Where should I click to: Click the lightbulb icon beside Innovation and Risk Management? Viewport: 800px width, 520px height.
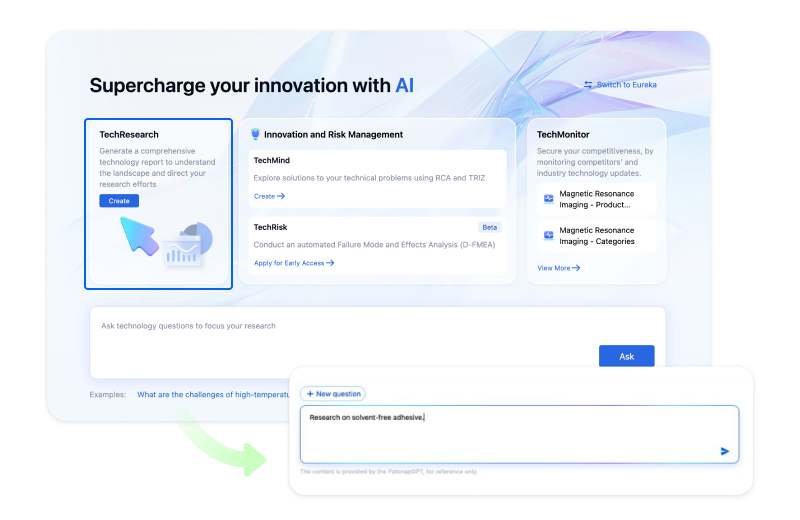[x=255, y=134]
